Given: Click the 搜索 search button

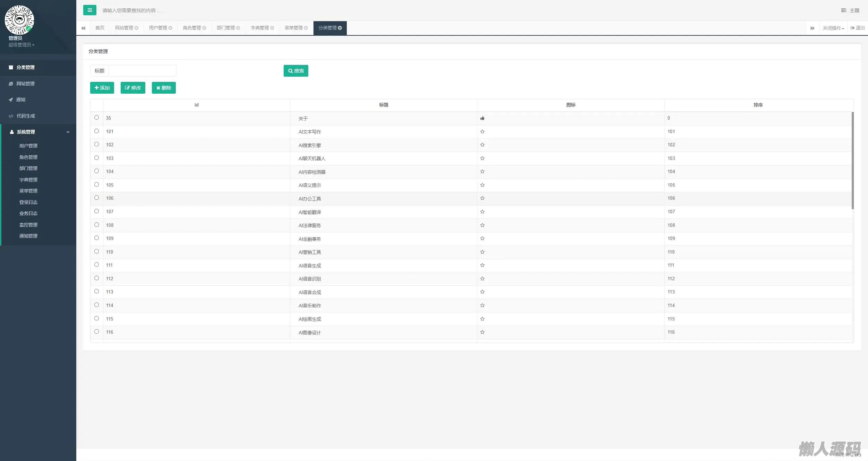Looking at the screenshot, I should coord(295,71).
